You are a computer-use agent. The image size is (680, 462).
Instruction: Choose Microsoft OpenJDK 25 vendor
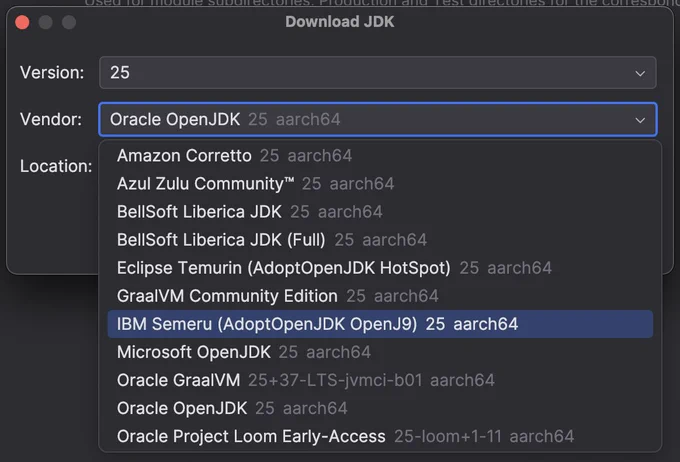click(380, 352)
